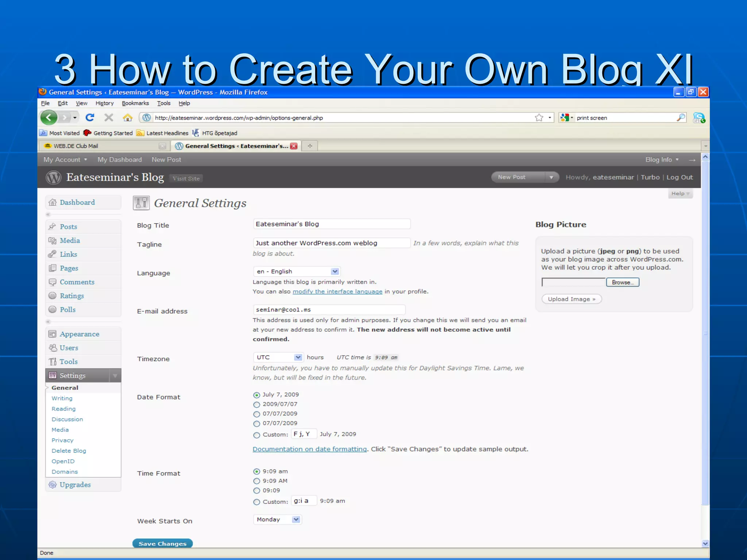Click the Appearance icon in sidebar
Image resolution: width=747 pixels, height=560 pixels.
[x=53, y=334]
